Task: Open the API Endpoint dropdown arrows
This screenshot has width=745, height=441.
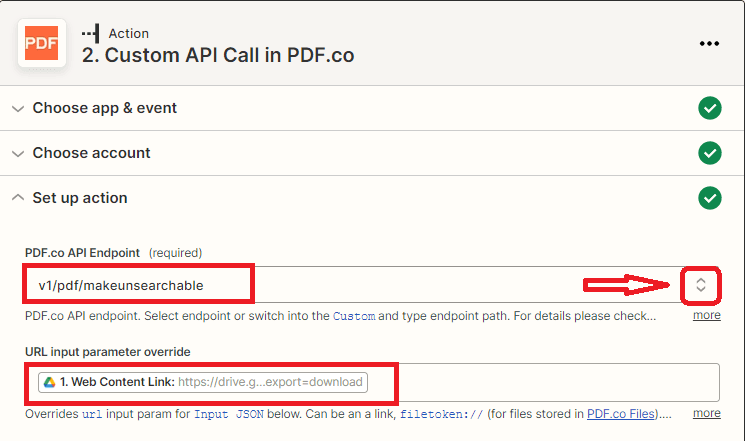Action: [x=701, y=285]
